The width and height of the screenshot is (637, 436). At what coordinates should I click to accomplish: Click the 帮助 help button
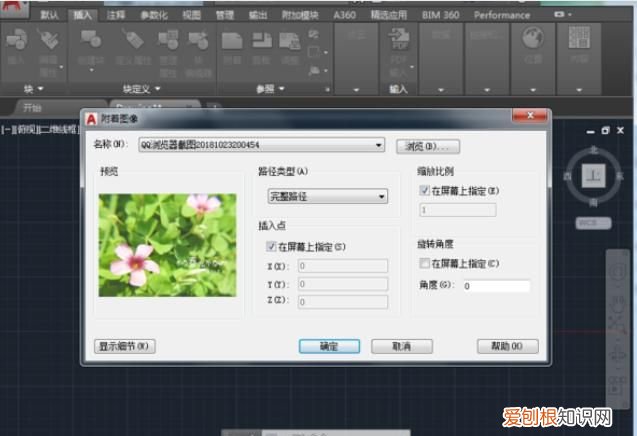coord(507,346)
